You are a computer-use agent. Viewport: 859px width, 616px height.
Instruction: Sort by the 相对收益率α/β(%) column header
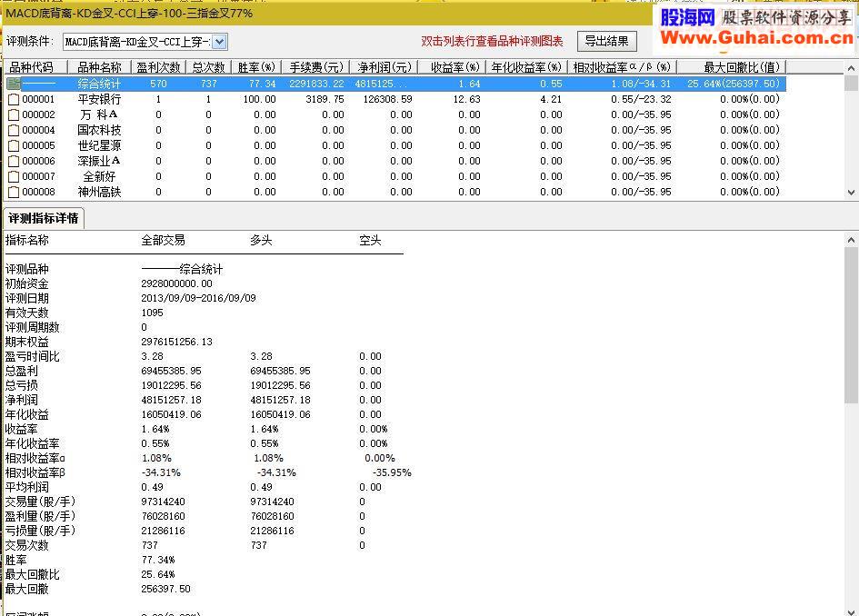[x=622, y=67]
